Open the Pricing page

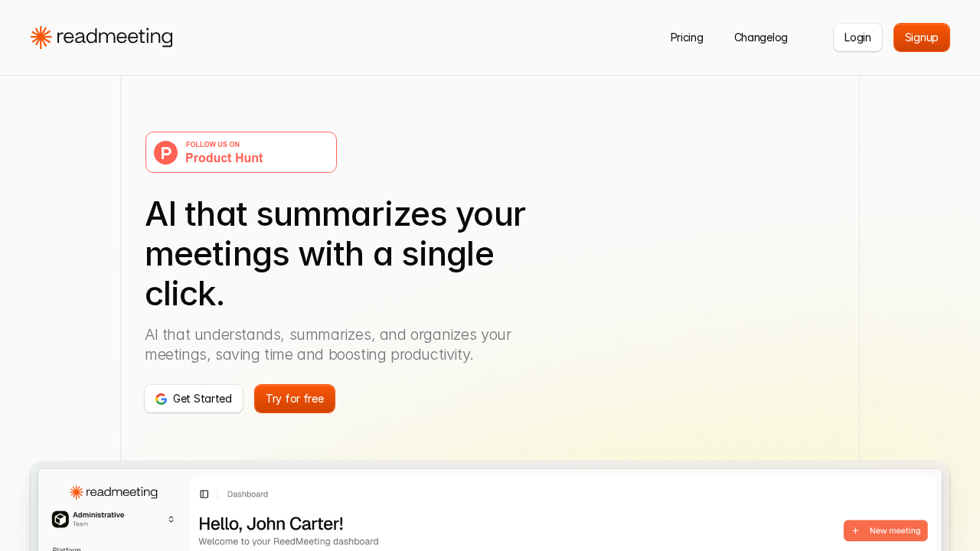(x=687, y=37)
